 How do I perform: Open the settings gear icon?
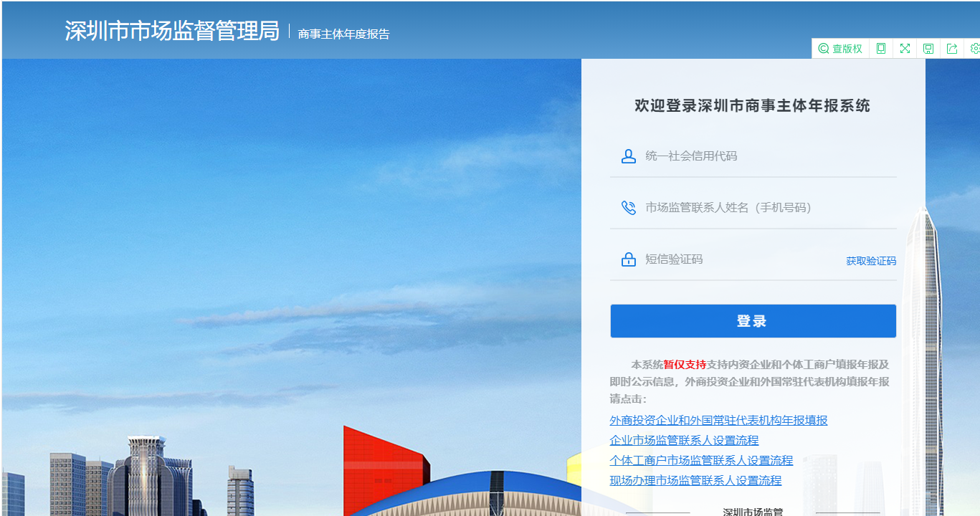(x=974, y=49)
